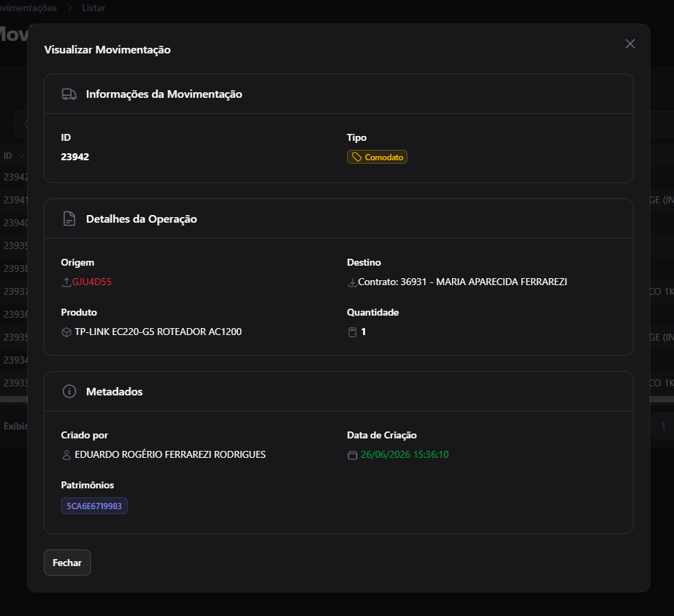Click the Comodato type badge
Screen dimensions: 674x616
coord(377,157)
